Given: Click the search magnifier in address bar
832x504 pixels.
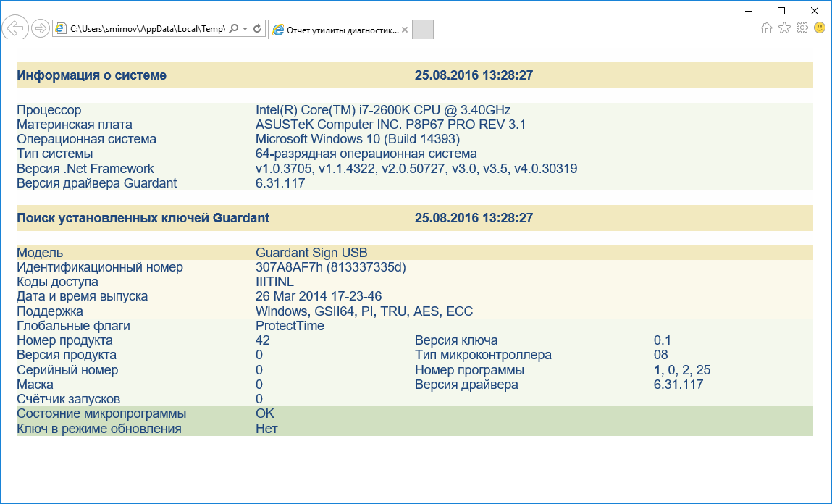Looking at the screenshot, I should coord(233,29).
